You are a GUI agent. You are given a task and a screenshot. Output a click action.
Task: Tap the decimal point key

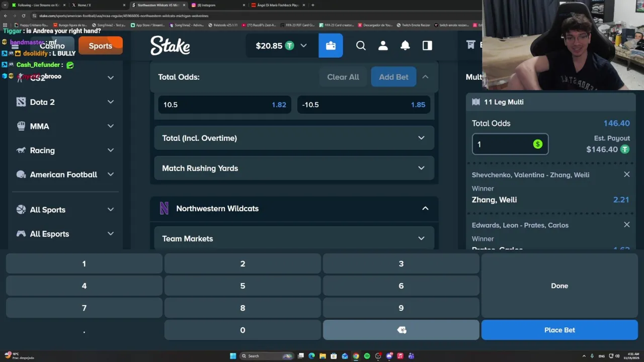84,330
